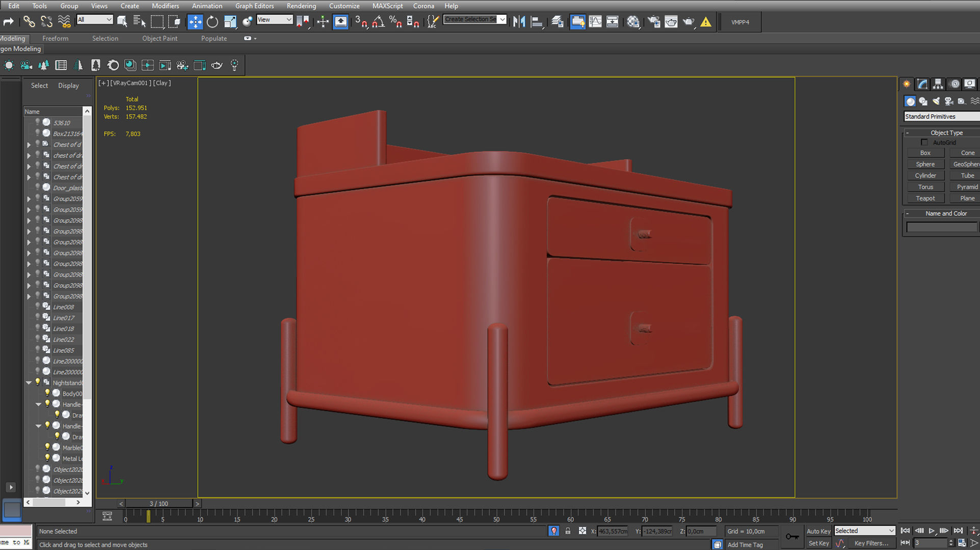
Task: Toggle the Auto Key button
Action: (818, 531)
